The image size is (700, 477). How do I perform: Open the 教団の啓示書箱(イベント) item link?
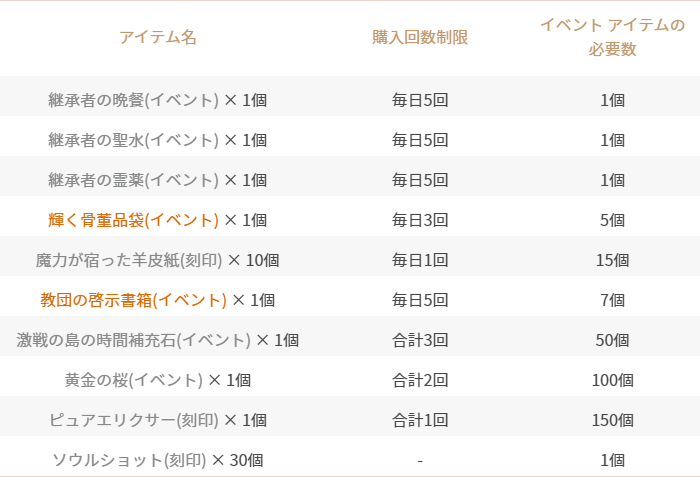pos(133,300)
